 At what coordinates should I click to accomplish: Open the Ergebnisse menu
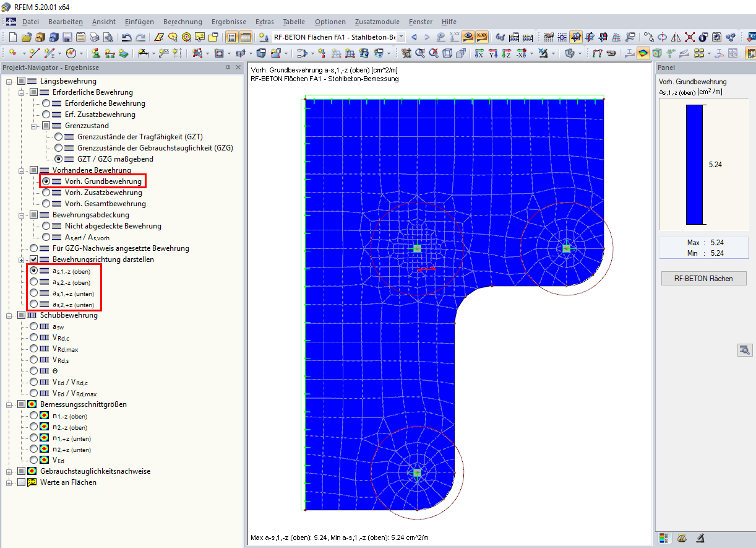pyautogui.click(x=229, y=22)
